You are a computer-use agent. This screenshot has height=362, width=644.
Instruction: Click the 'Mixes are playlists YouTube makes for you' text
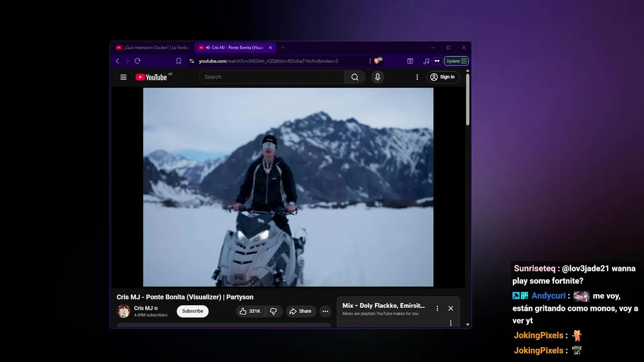380,314
